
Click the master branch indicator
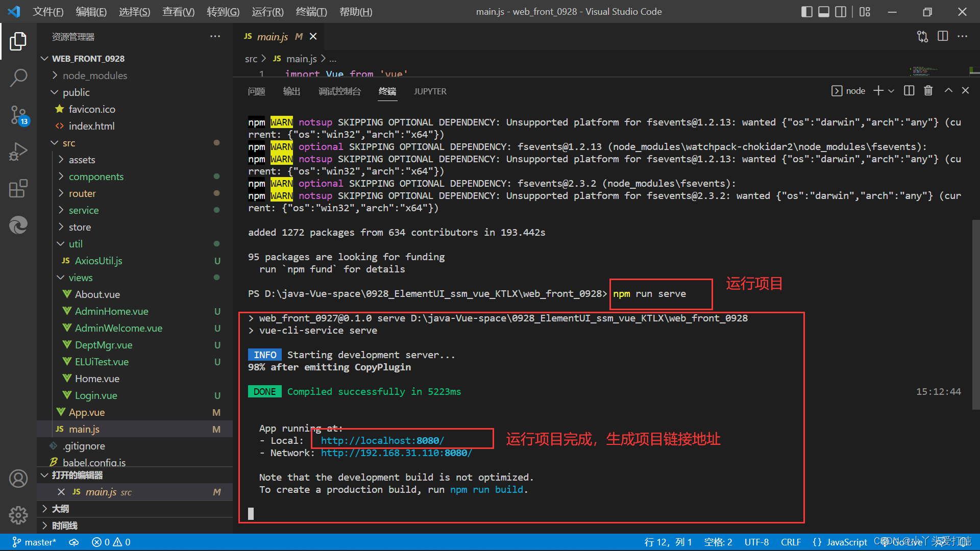click(34, 542)
